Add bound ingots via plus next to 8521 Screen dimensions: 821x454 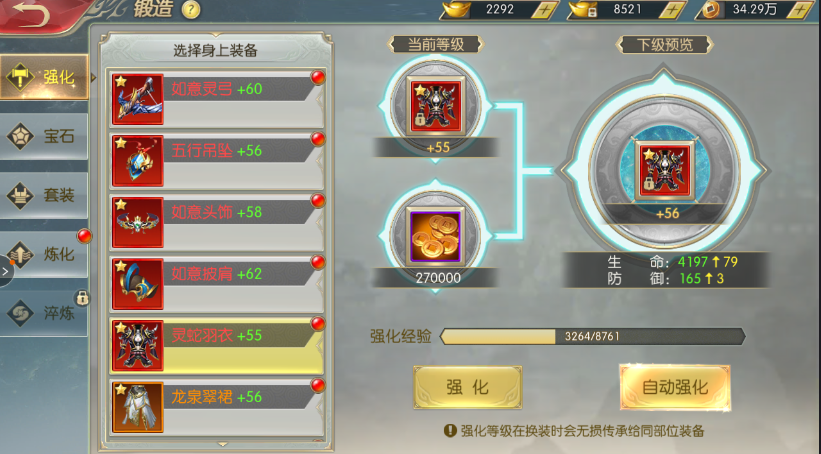pyautogui.click(x=672, y=9)
